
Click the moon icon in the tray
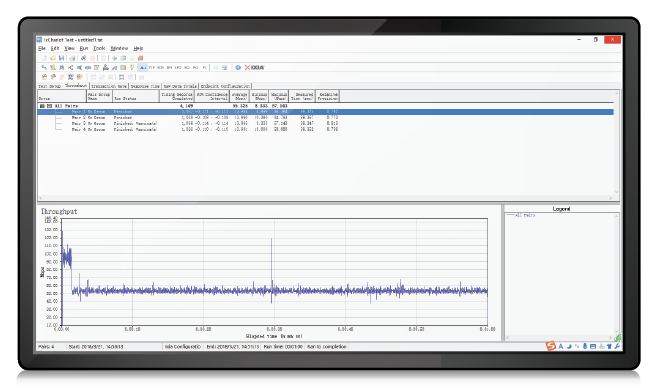click(x=569, y=346)
